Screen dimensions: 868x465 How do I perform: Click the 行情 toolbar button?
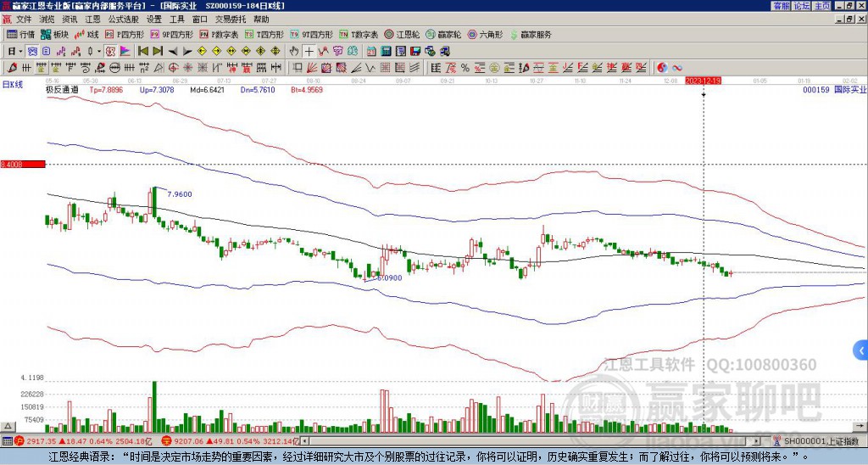pyautogui.click(x=20, y=34)
